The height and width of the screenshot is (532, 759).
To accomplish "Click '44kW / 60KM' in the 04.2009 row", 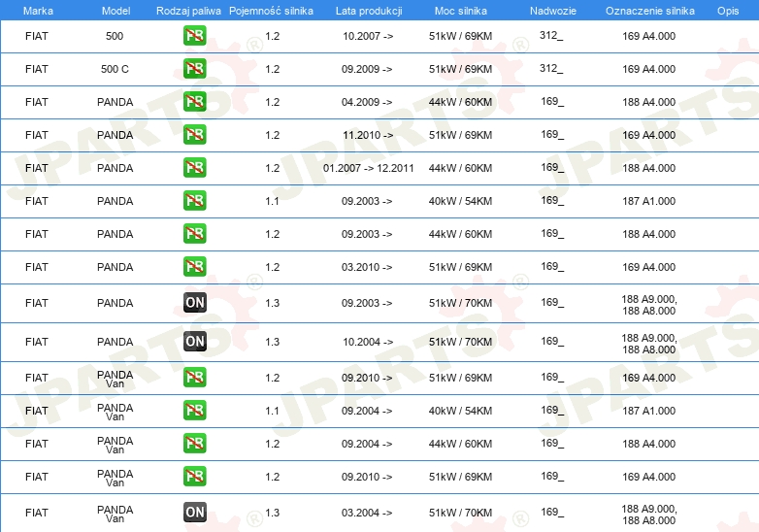I will pos(460,102).
